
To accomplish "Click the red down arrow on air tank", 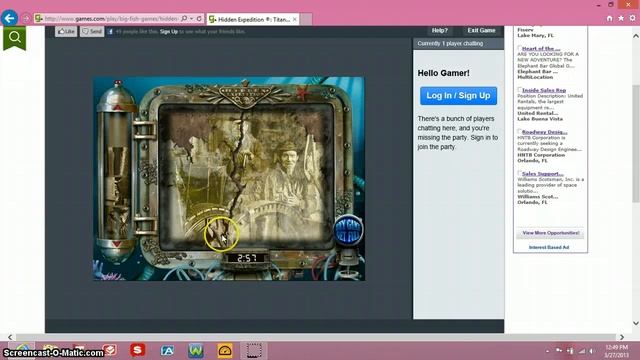I will [x=117, y=244].
